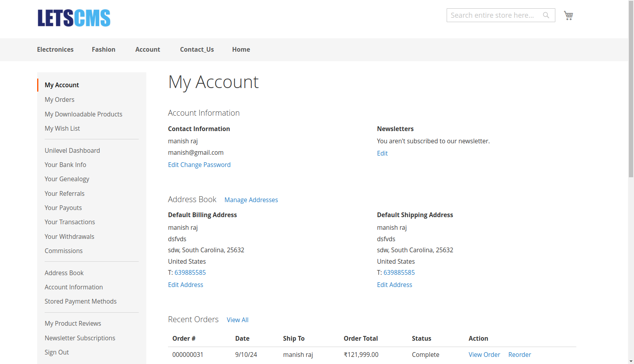This screenshot has height=364, width=634.
Task: View All recent orders
Action: pos(237,320)
